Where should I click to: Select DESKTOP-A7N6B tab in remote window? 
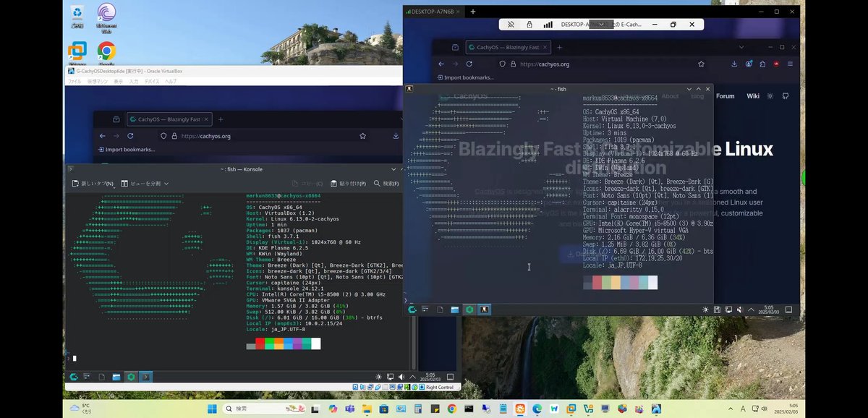pyautogui.click(x=435, y=12)
